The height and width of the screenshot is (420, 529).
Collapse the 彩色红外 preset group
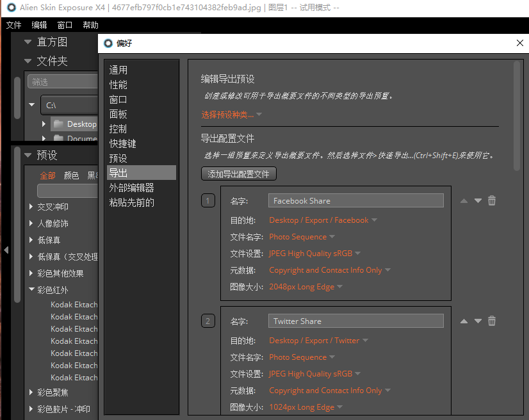[32, 290]
